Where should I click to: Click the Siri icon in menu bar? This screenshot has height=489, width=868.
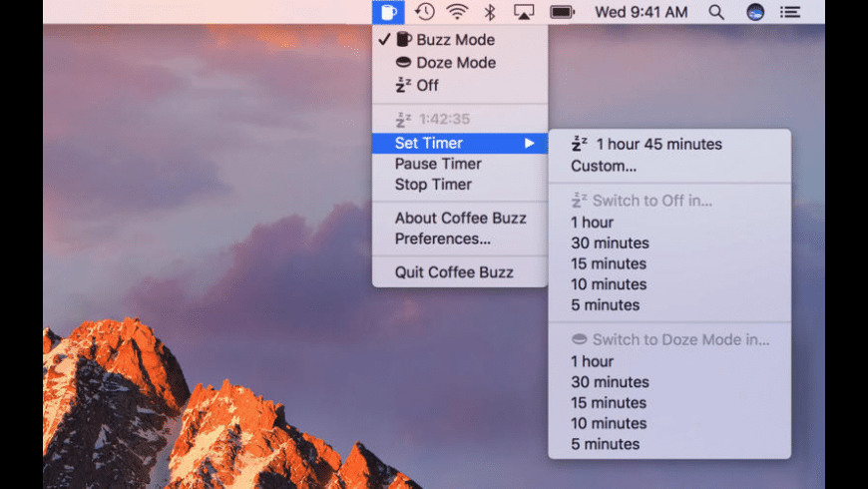pos(755,12)
